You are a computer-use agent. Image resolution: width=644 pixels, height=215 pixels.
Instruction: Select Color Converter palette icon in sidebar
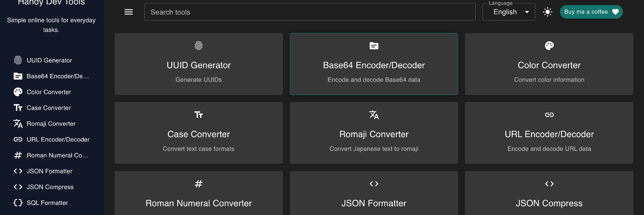pyautogui.click(x=18, y=92)
